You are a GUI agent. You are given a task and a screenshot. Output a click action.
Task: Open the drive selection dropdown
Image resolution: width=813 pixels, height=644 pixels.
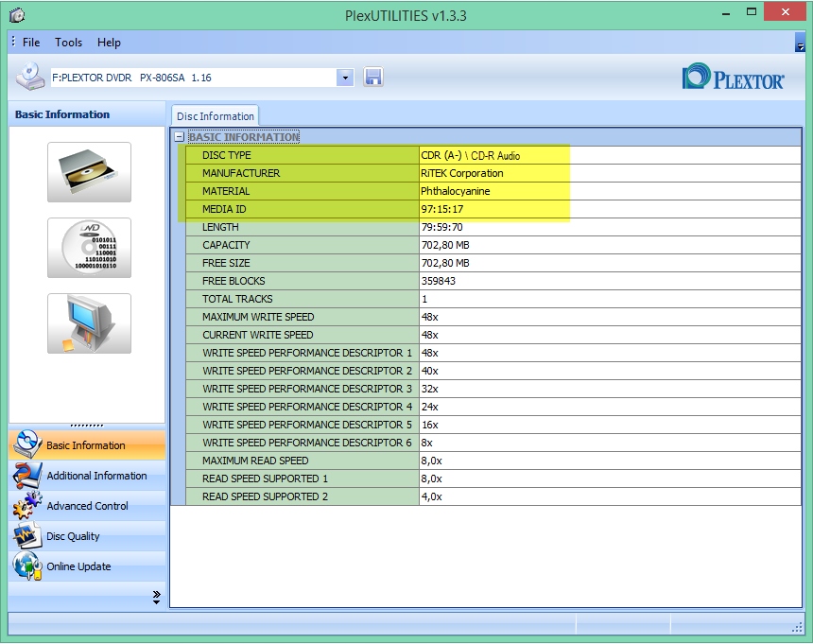point(345,78)
